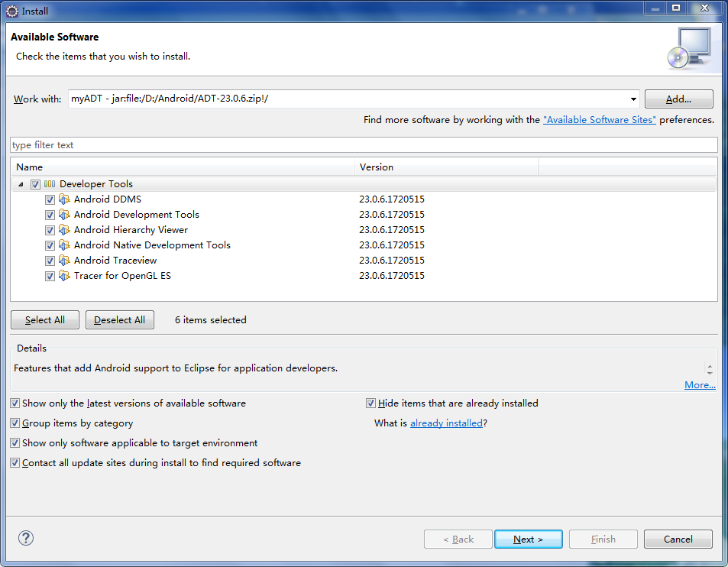Click the Version column header
The width and height of the screenshot is (728, 567).
447,167
